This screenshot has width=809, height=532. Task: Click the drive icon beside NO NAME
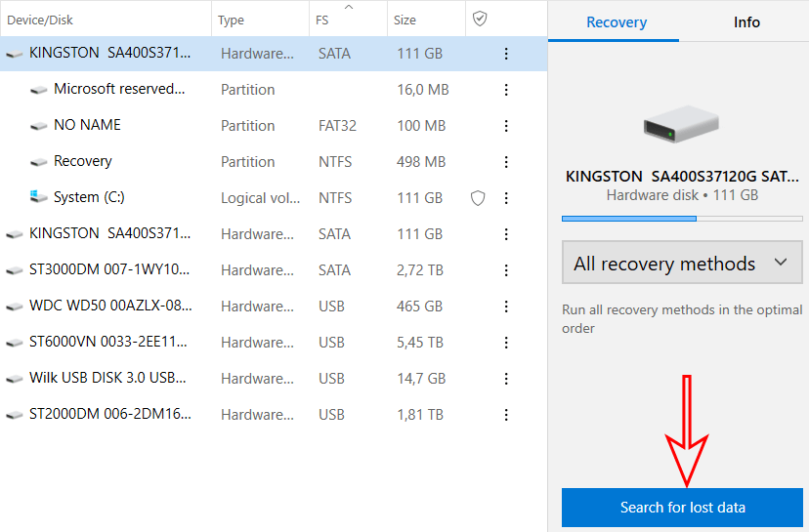[39, 126]
